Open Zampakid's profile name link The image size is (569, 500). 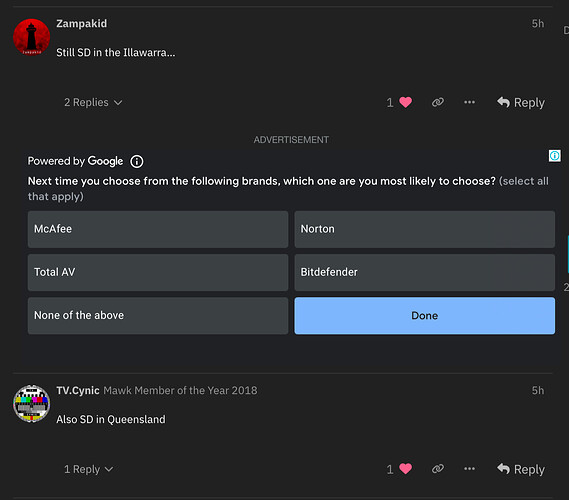82,24
